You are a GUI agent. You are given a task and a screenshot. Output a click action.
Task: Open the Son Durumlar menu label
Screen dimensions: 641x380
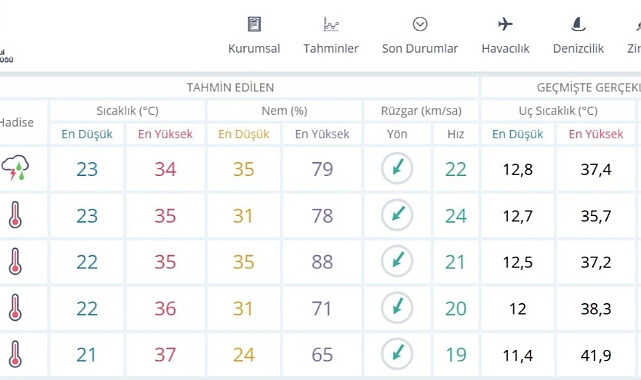(x=420, y=49)
